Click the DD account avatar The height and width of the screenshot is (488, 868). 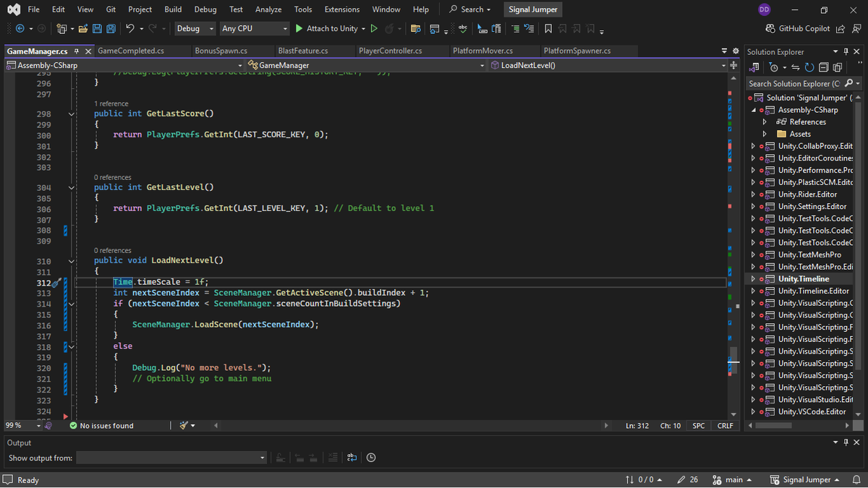pos(765,9)
